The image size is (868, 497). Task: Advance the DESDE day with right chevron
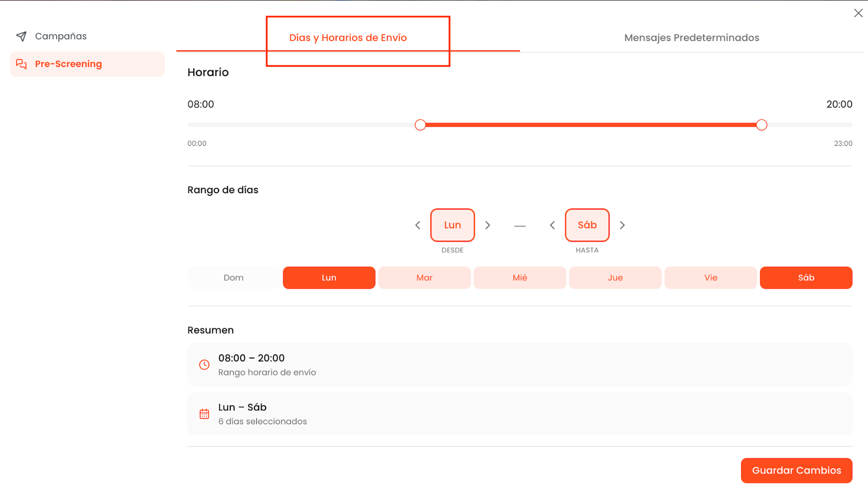pyautogui.click(x=487, y=225)
